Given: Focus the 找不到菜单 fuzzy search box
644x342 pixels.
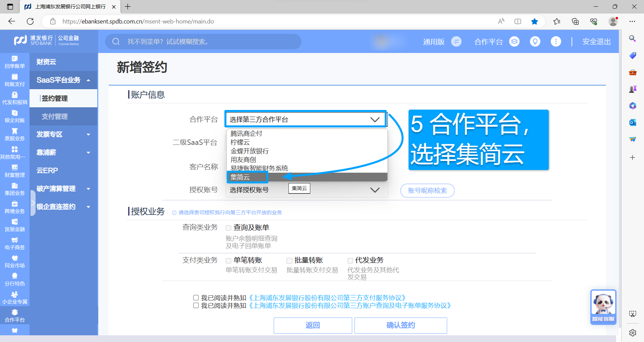Looking at the screenshot, I should tap(203, 42).
